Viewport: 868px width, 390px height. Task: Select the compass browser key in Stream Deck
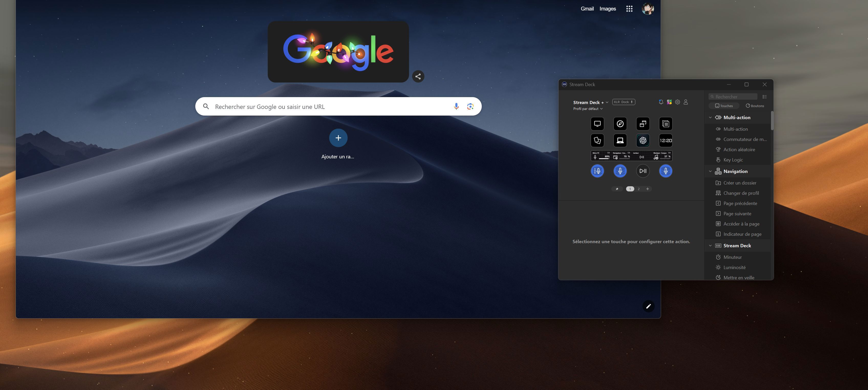pos(620,124)
